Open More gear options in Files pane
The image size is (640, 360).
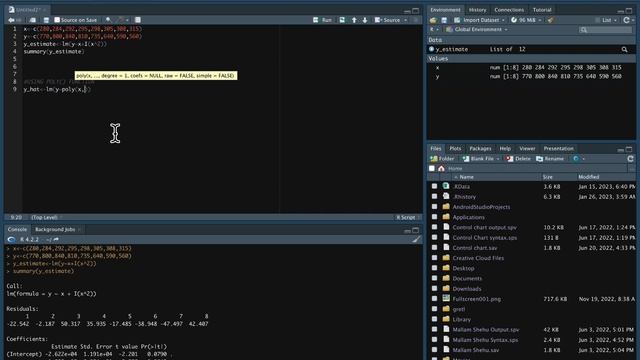tap(578, 159)
